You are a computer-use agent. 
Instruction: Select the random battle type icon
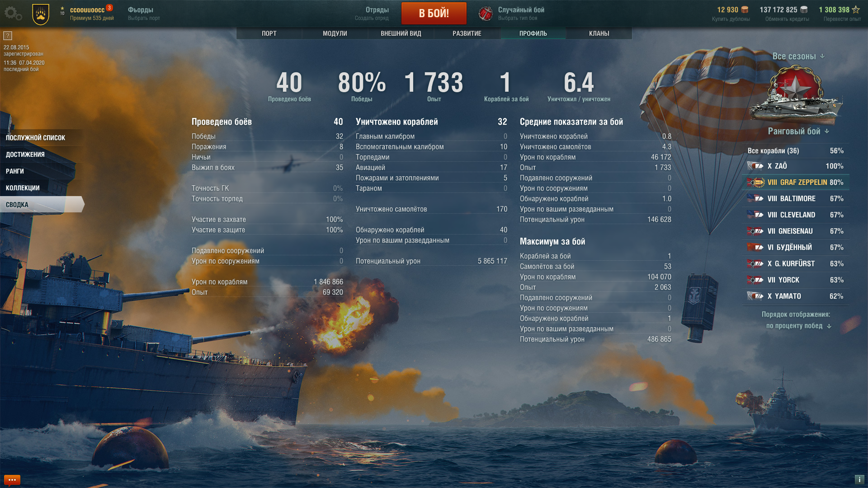tap(486, 14)
